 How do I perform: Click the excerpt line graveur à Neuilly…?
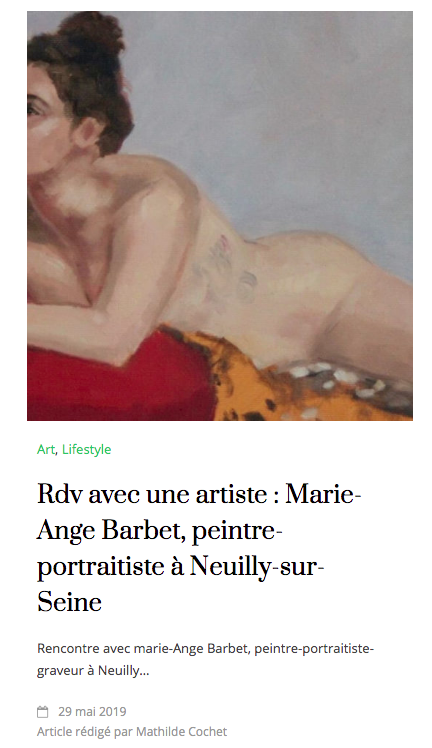[93, 671]
